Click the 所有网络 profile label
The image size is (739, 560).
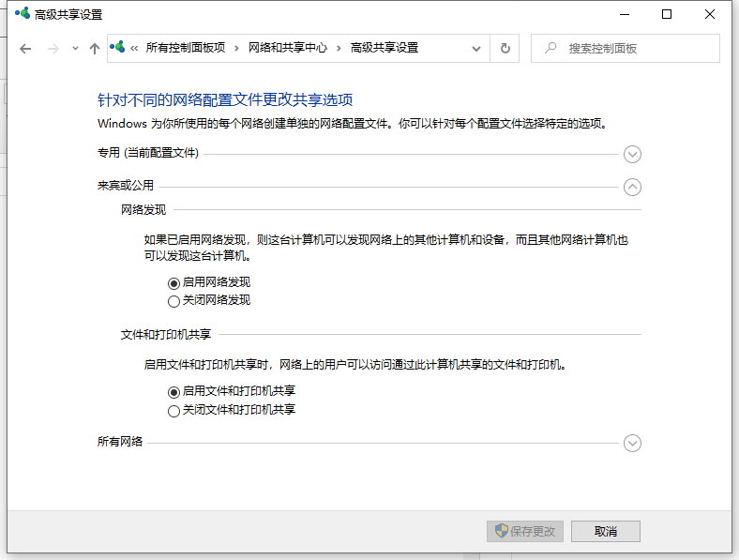pos(120,441)
